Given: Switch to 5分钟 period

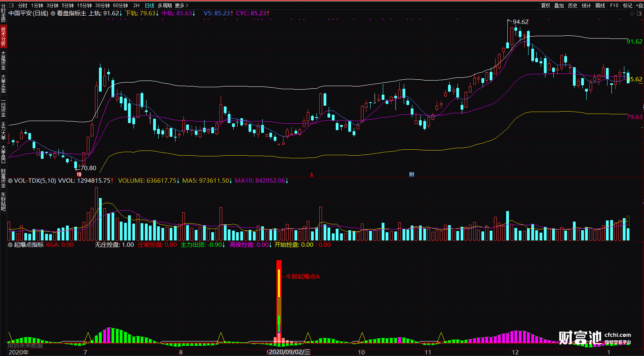Looking at the screenshot, I should click(68, 6).
